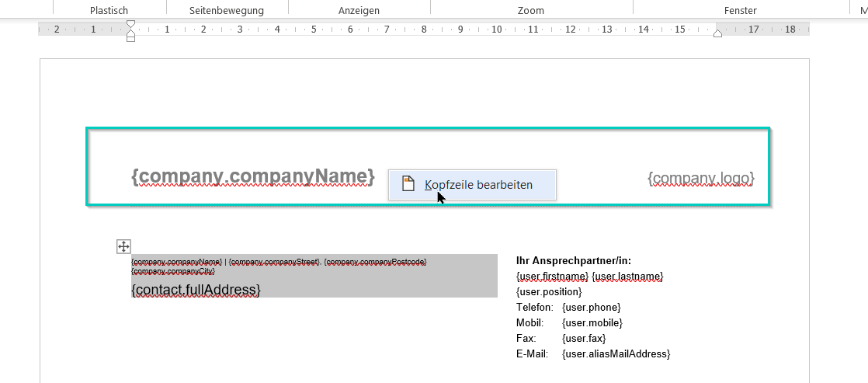Image resolution: width=868 pixels, height=383 pixels.
Task: Click the 'Mobil:' label
Action: point(529,322)
